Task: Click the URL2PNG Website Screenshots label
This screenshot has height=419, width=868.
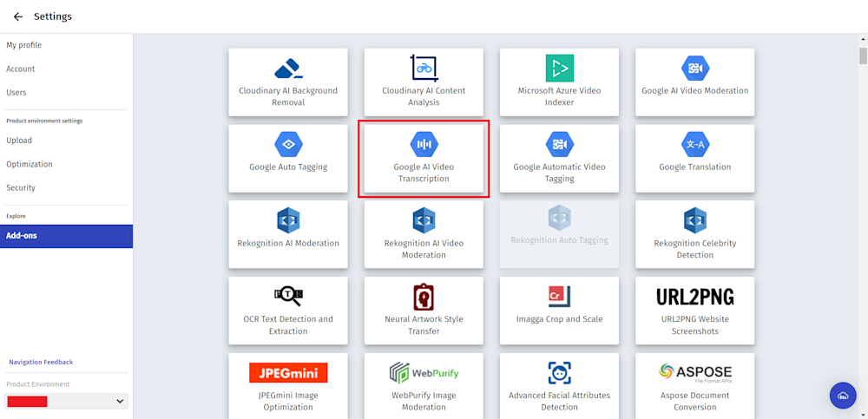Action: click(x=695, y=325)
